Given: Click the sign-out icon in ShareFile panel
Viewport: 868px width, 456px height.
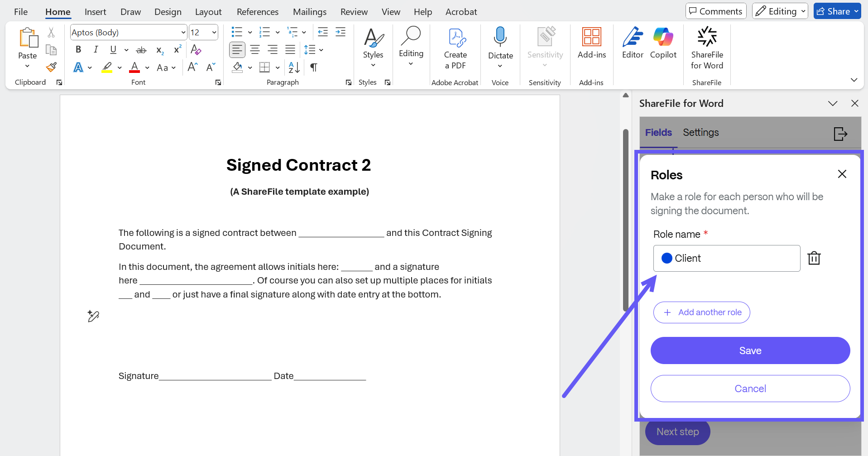Looking at the screenshot, I should pyautogui.click(x=840, y=134).
